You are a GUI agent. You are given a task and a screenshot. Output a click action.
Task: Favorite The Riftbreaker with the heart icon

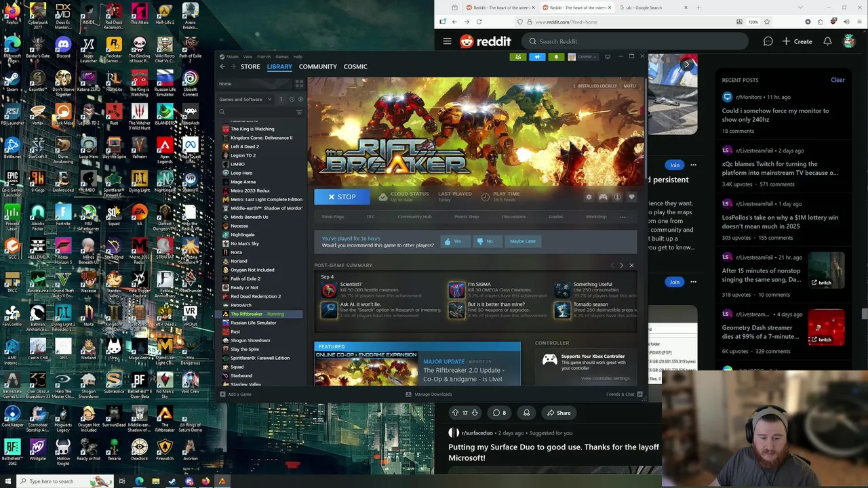[631, 197]
